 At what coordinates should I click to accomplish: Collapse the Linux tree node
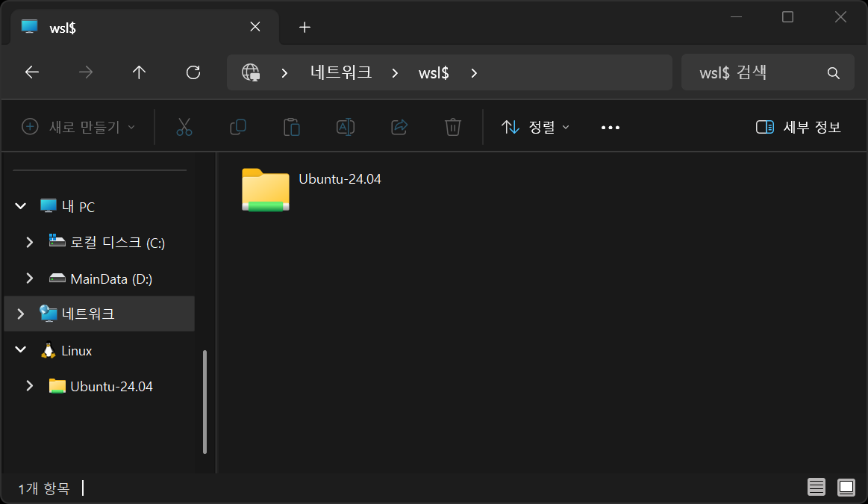click(x=20, y=350)
